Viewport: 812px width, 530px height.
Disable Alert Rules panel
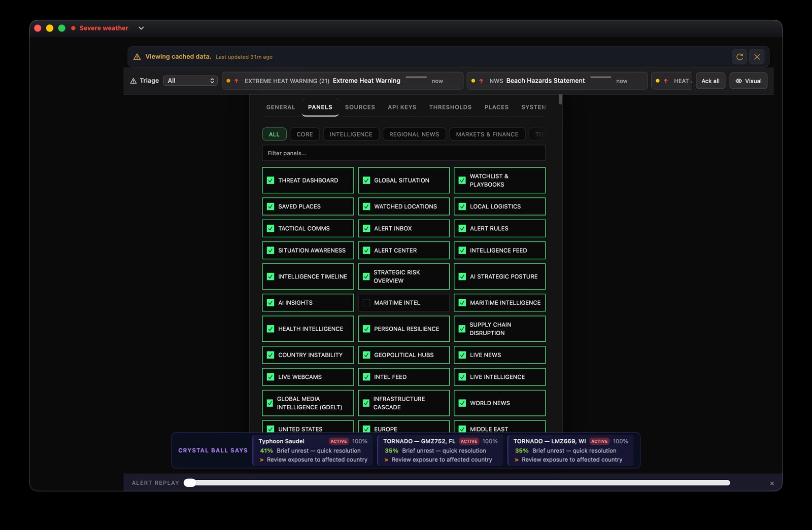462,229
